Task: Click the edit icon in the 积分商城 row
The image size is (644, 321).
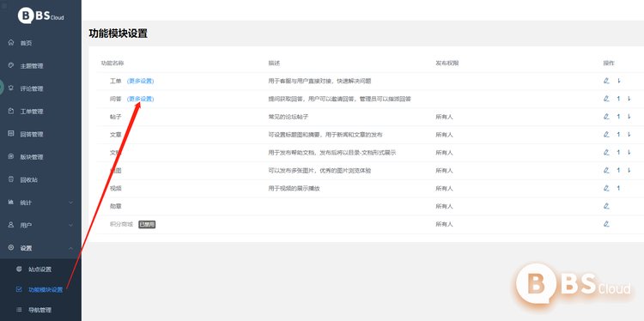Action: click(606, 224)
